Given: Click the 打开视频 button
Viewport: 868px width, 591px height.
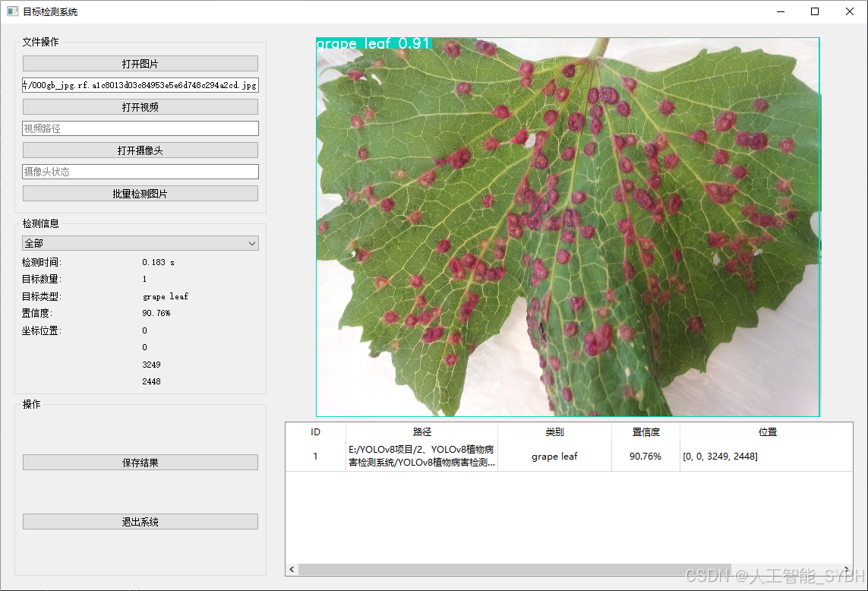Looking at the screenshot, I should [140, 107].
